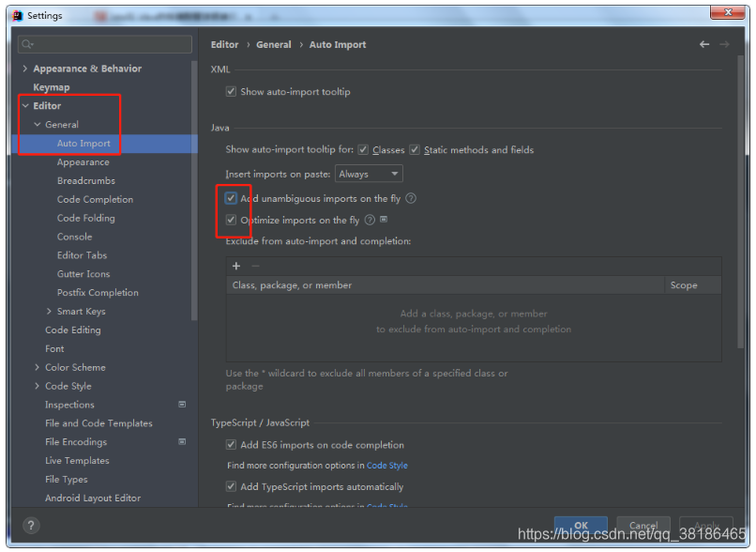
Task: Open Console settings
Action: click(x=74, y=237)
